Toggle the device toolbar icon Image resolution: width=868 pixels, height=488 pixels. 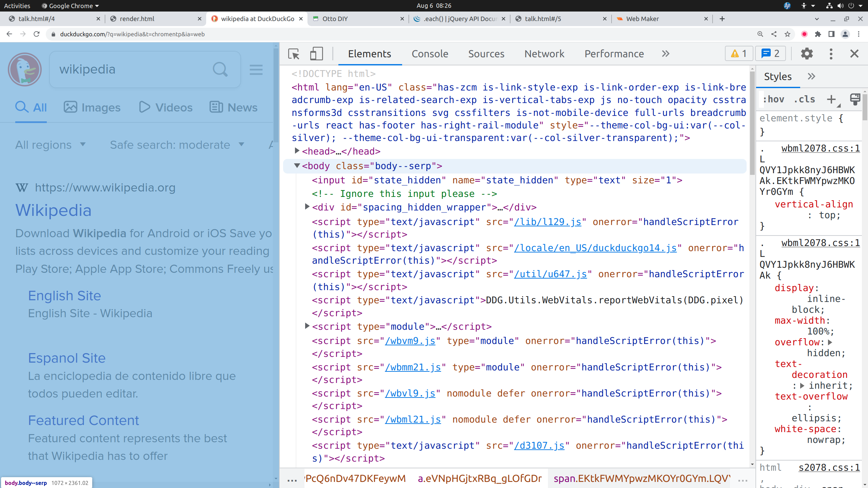pyautogui.click(x=316, y=54)
